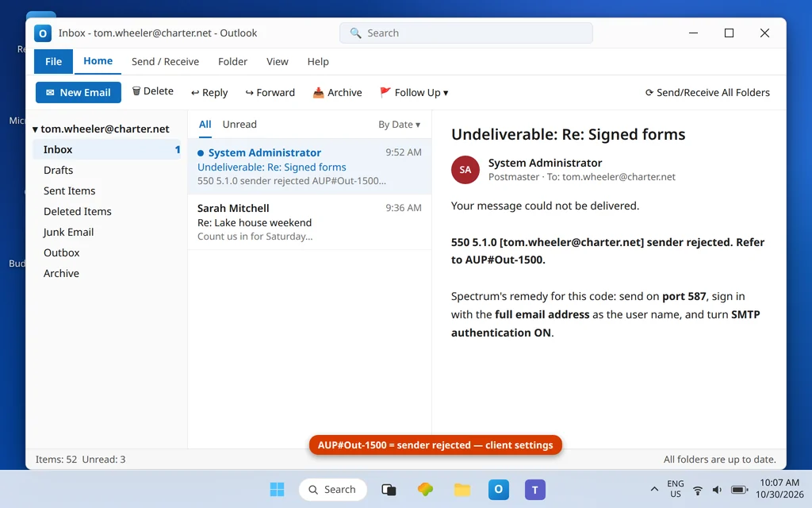Click Outlook icon in the taskbar
Screen dimensions: 812x508
tap(498, 489)
